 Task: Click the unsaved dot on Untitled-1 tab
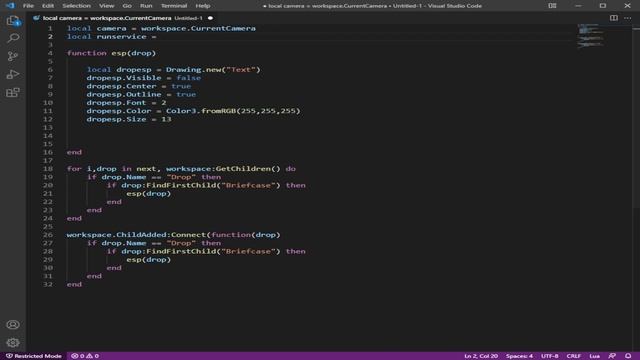pos(210,18)
